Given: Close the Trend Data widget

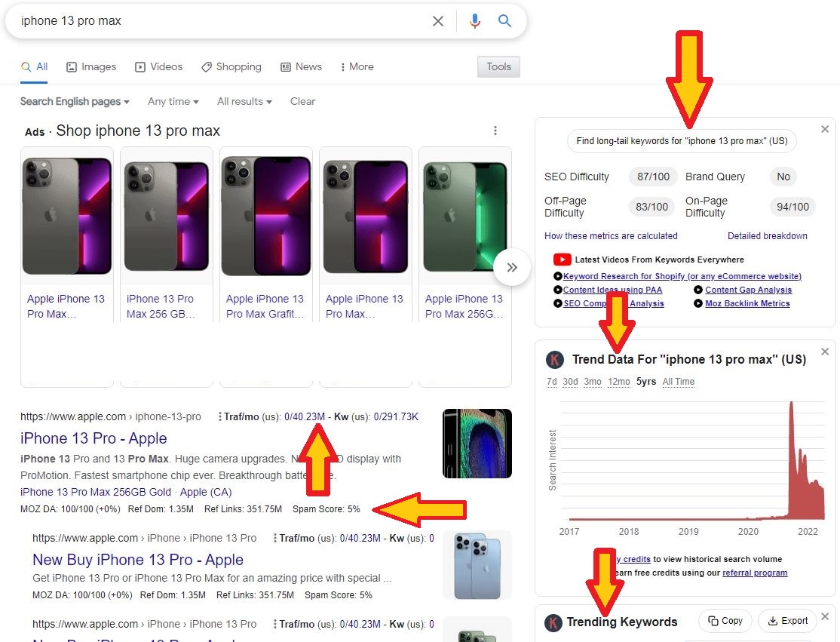Looking at the screenshot, I should (x=824, y=352).
